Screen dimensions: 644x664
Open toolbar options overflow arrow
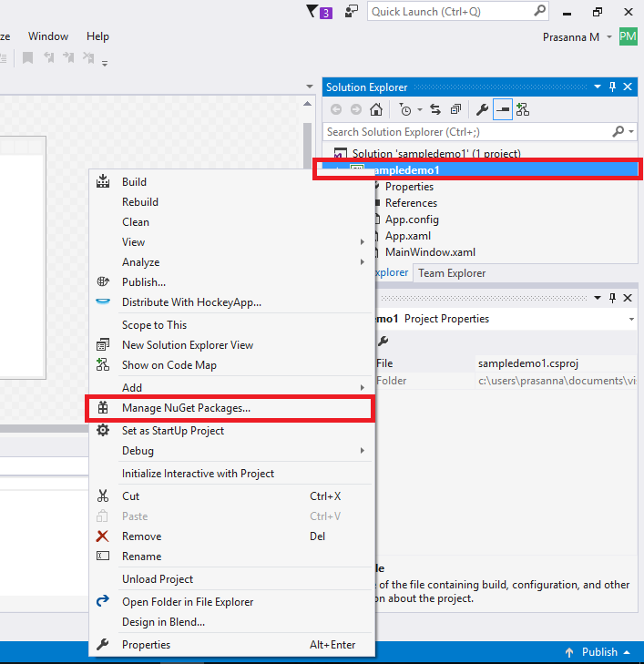tap(105, 64)
